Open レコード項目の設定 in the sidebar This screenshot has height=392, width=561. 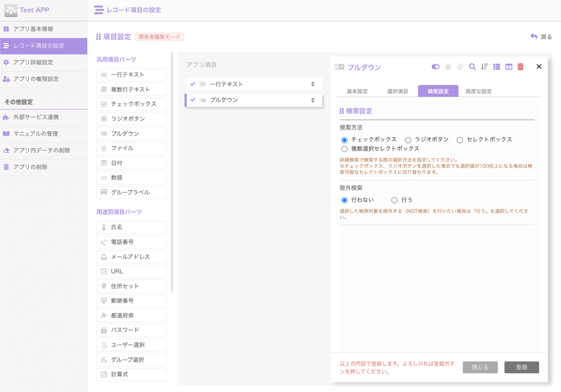44,46
